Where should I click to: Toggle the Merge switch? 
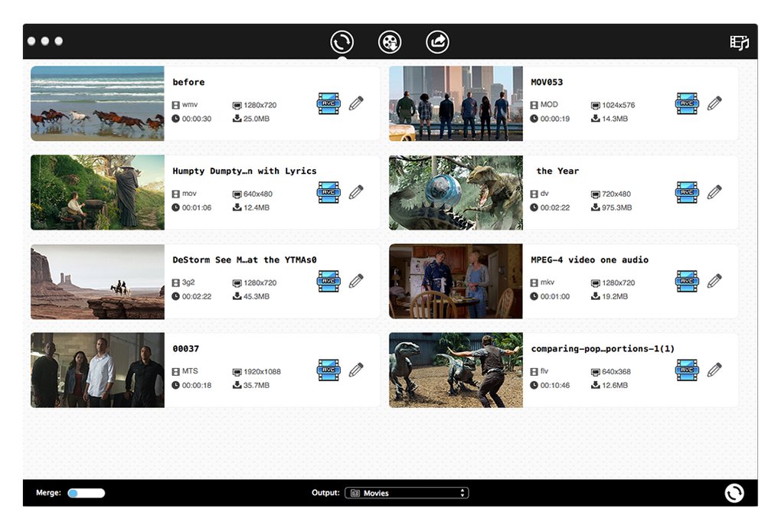[x=87, y=493]
